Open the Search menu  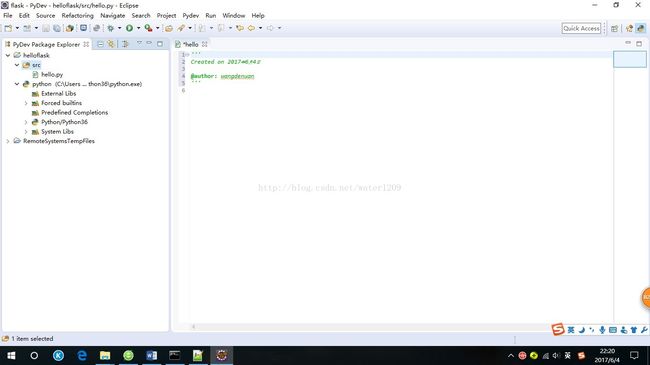pyautogui.click(x=141, y=15)
